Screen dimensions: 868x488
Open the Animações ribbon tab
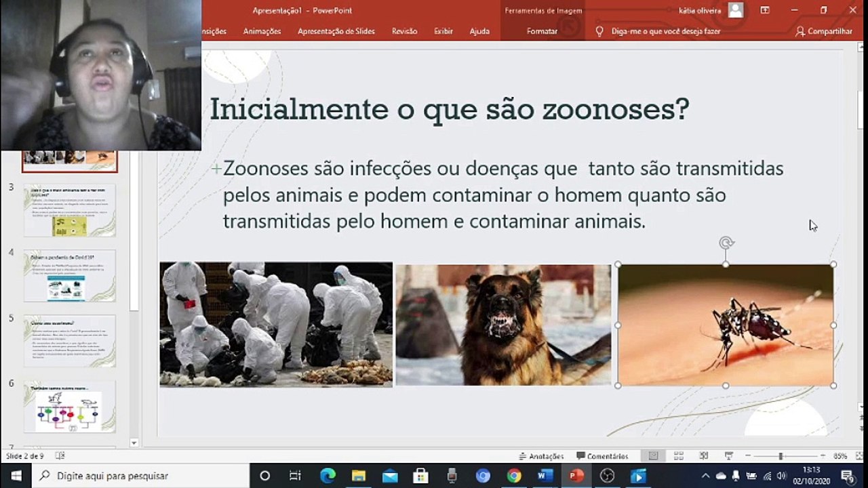tap(262, 31)
